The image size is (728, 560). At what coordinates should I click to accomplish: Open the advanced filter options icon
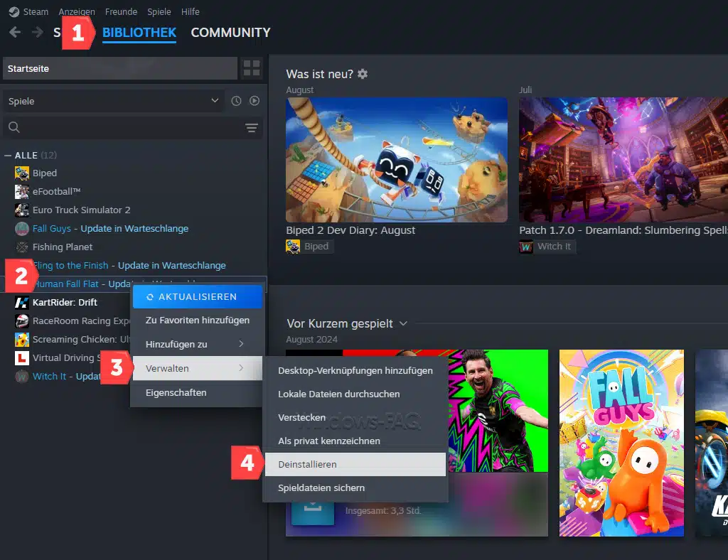[x=252, y=128]
